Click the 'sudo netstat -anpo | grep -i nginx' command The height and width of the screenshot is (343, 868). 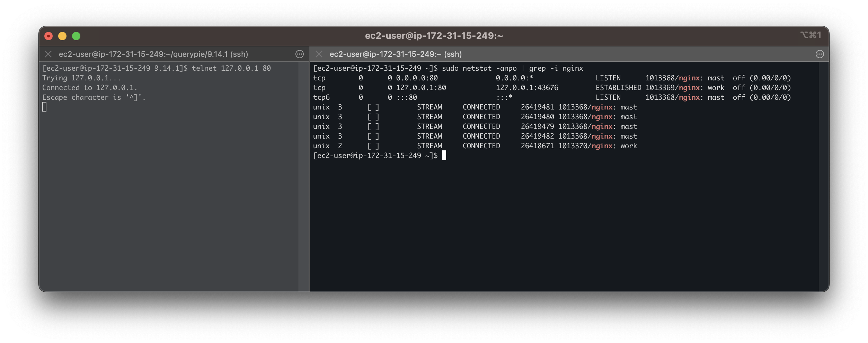(513, 68)
